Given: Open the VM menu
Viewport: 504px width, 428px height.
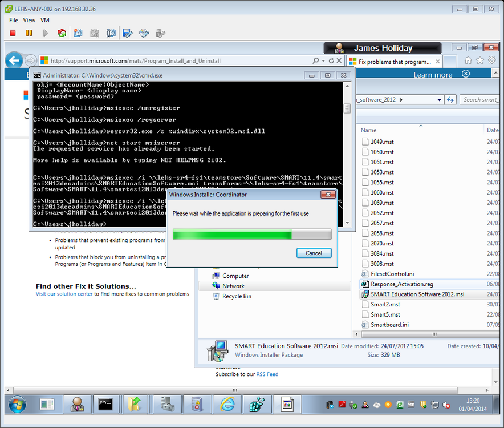Looking at the screenshot, I should click(x=45, y=20).
